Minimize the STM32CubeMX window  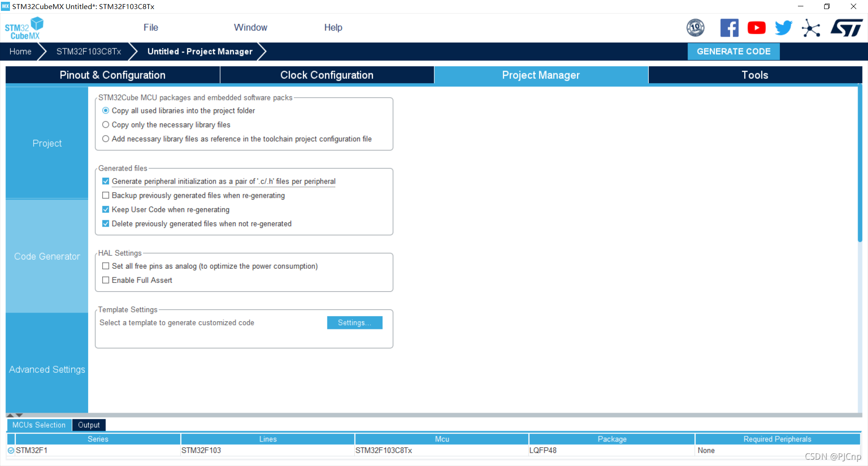[x=801, y=6]
